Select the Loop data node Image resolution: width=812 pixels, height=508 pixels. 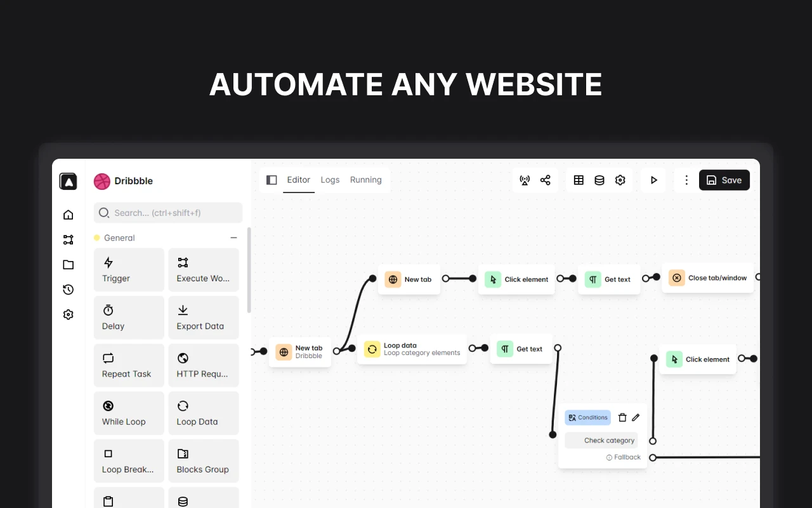click(x=412, y=349)
